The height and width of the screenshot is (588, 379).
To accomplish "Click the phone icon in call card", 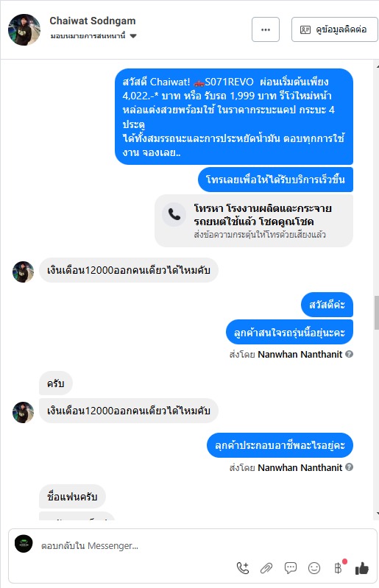I will [174, 214].
